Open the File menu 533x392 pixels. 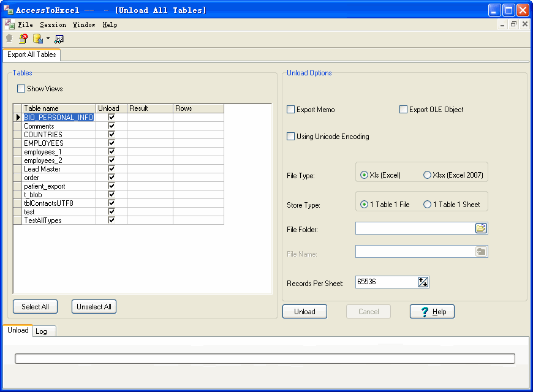[25, 25]
